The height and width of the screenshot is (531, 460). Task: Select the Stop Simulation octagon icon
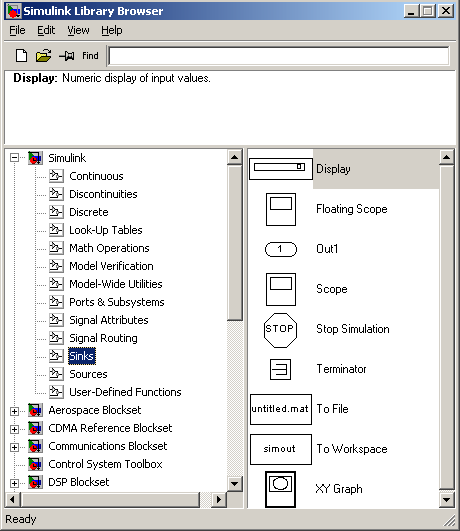click(280, 330)
